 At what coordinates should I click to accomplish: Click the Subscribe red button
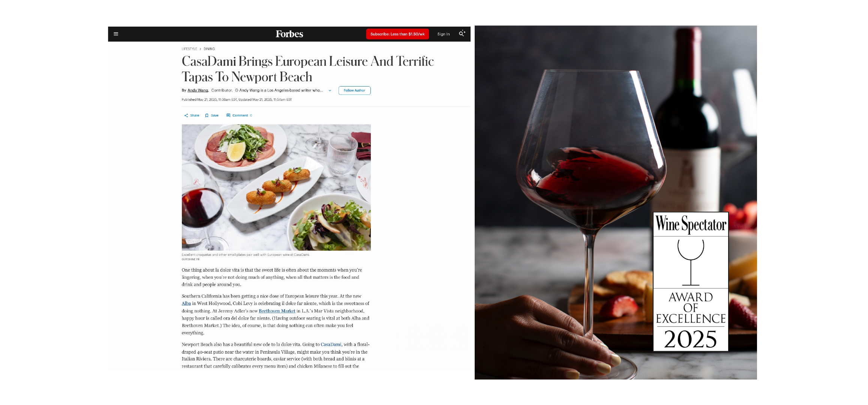397,34
